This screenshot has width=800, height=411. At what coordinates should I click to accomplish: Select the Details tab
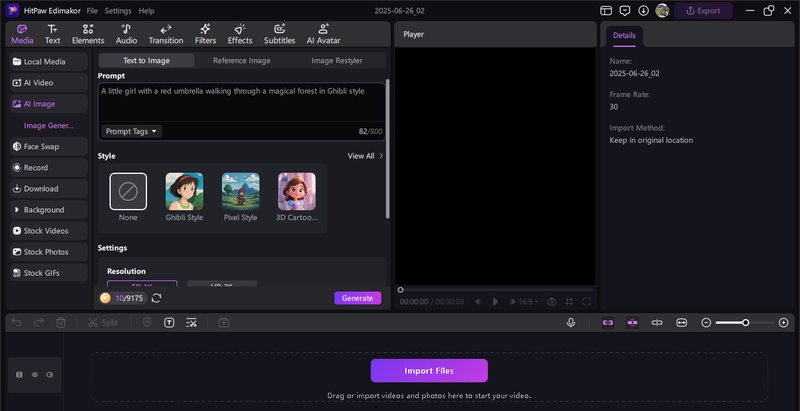click(x=624, y=35)
